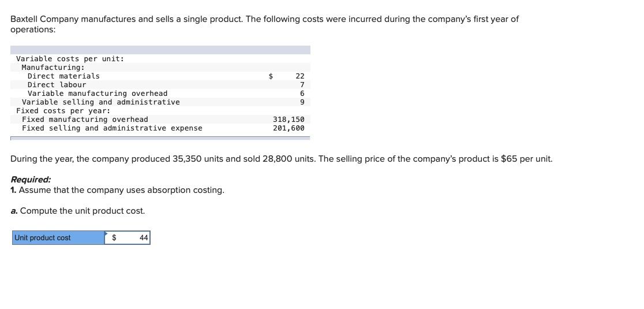Image resolution: width=644 pixels, height=309 pixels.
Task: Select the 201,600 fixed expense amount
Action: [x=289, y=128]
